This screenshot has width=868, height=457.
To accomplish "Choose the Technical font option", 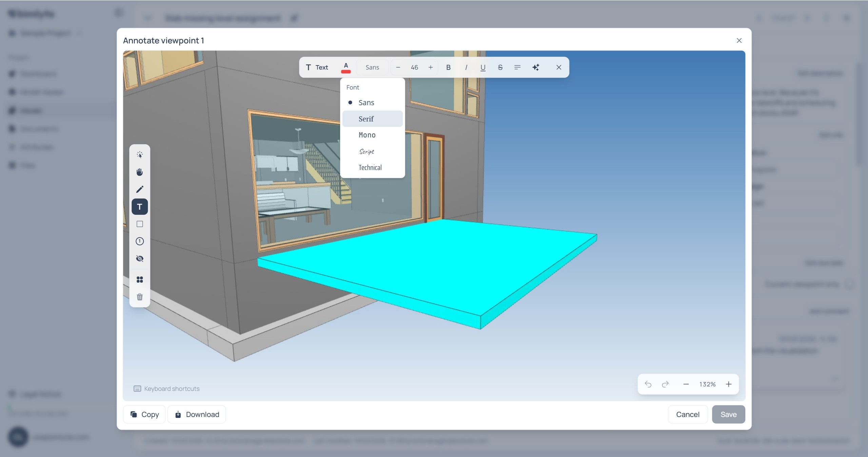I will coord(373,168).
